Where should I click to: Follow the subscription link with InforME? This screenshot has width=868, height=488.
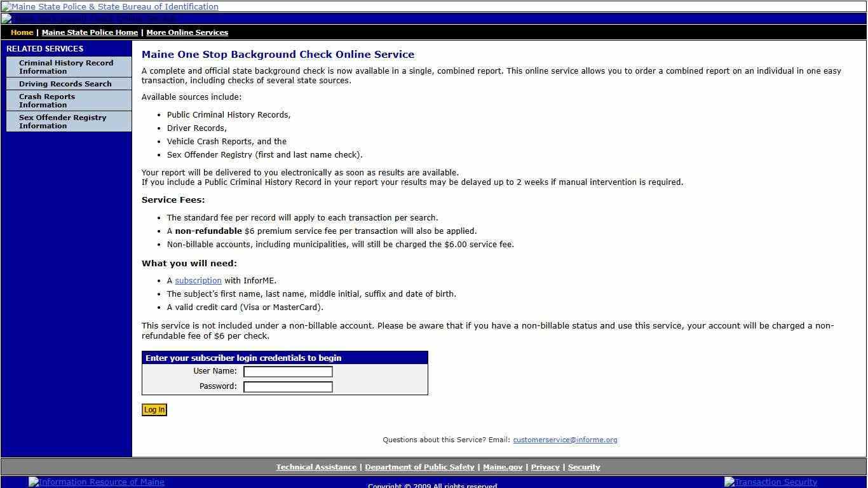click(x=198, y=281)
